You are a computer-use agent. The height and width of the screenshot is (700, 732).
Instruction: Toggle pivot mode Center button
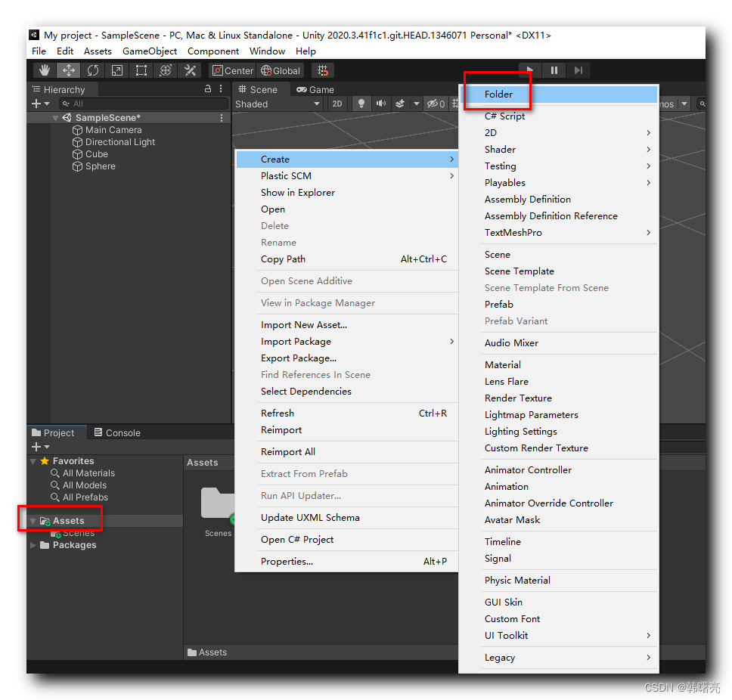pos(232,70)
